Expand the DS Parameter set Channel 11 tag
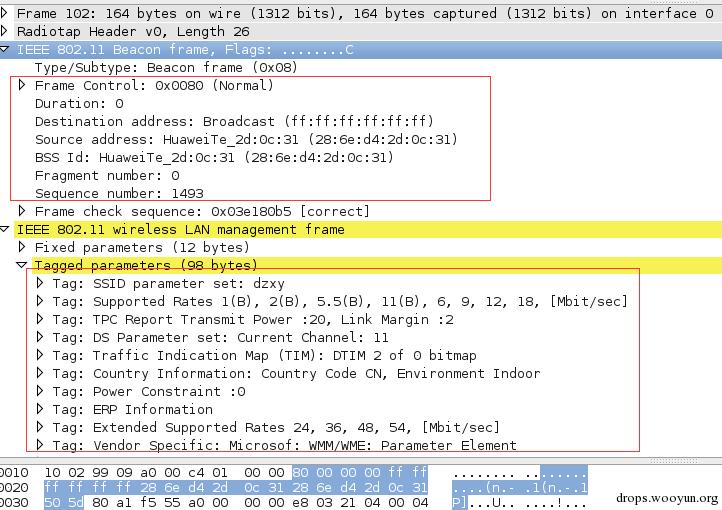This screenshot has width=722, height=510. pyautogui.click(x=40, y=337)
